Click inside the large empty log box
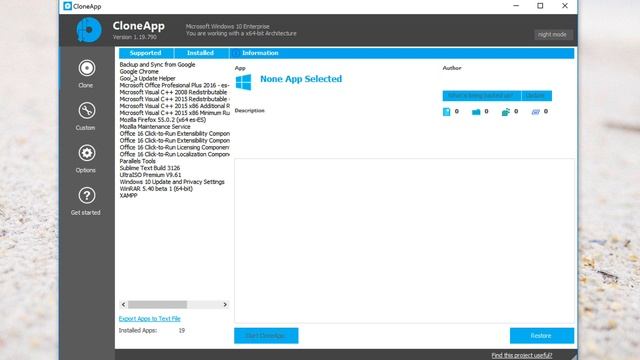The height and width of the screenshot is (360, 640). [x=404, y=241]
